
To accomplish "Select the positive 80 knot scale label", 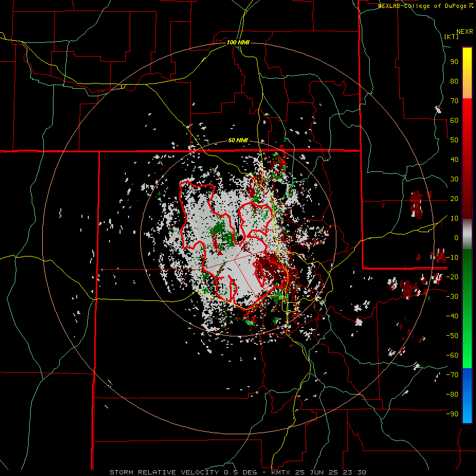I will click(x=454, y=81).
